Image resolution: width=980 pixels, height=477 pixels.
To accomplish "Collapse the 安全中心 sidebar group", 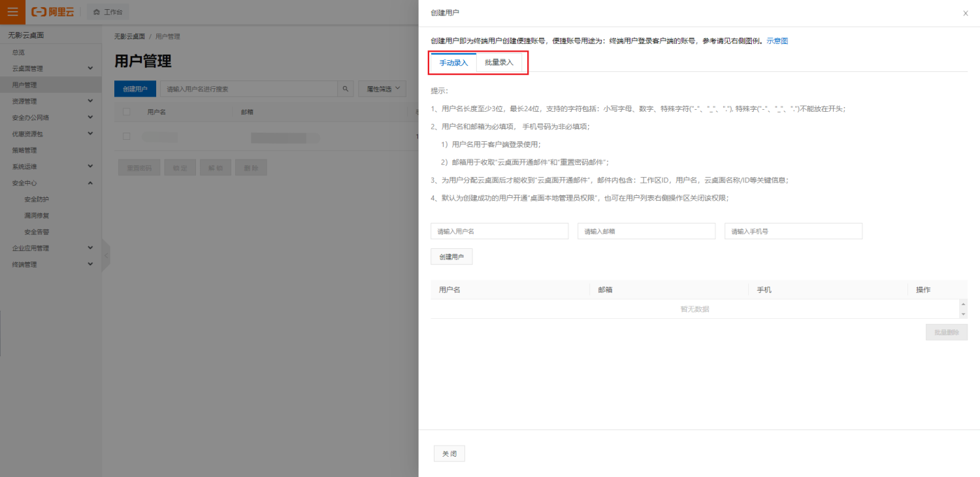I will [x=51, y=183].
